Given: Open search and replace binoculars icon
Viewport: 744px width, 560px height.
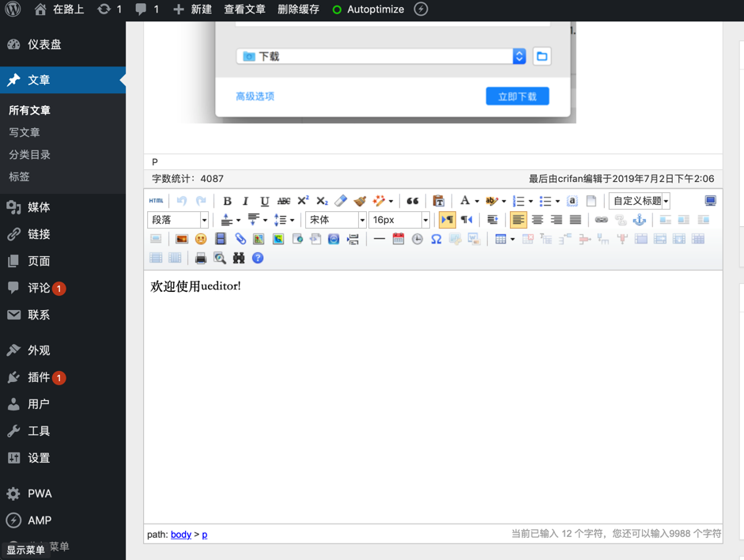Looking at the screenshot, I should pos(239,258).
